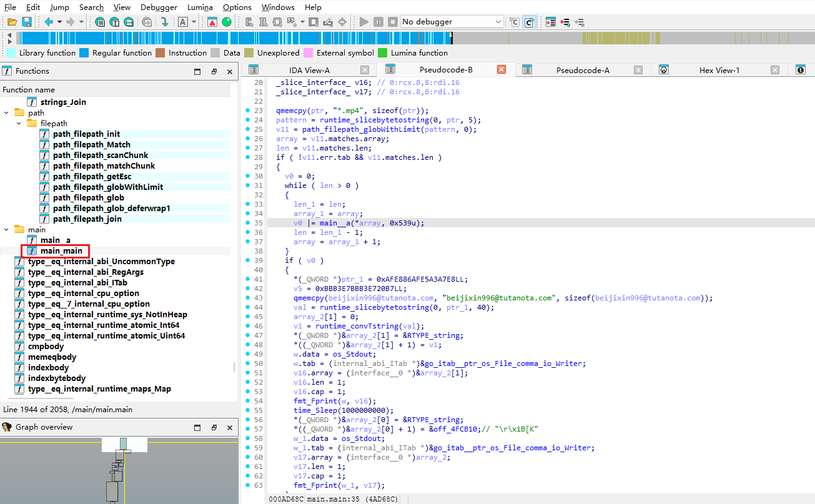
Task: Click the text search 'T' icon
Action: pos(114,22)
